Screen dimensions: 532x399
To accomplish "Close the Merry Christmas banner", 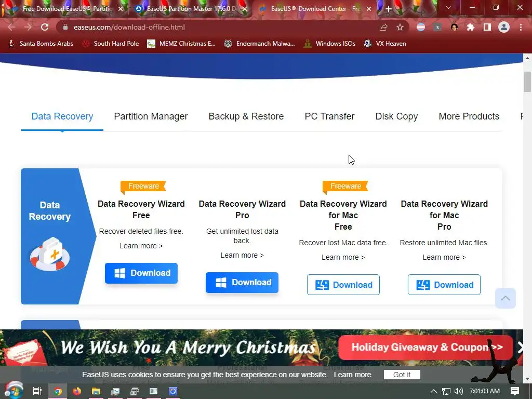I will tap(520, 348).
